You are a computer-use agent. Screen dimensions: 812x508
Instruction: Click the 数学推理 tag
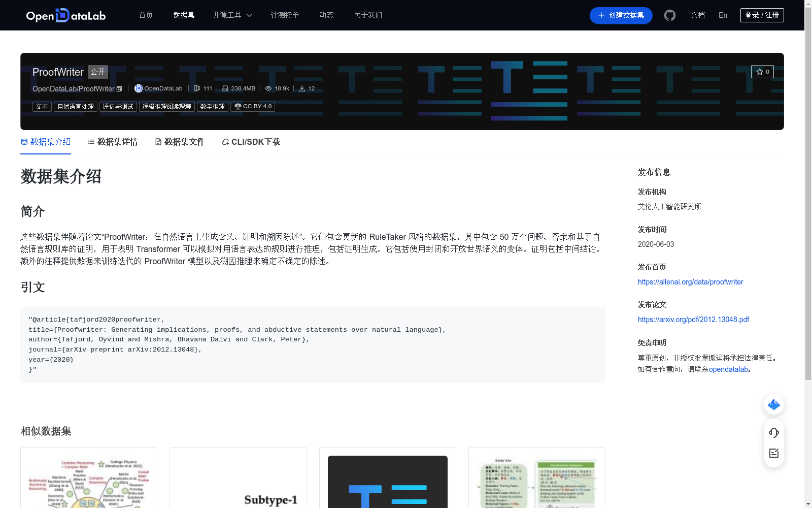[213, 107]
